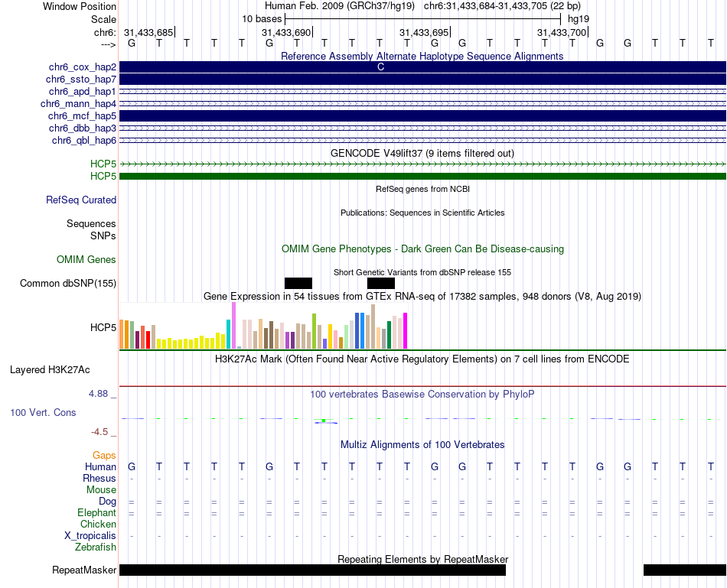727x588 pixels.
Task: Click the green PhyloP conservation dip marker
Action: 324,421
